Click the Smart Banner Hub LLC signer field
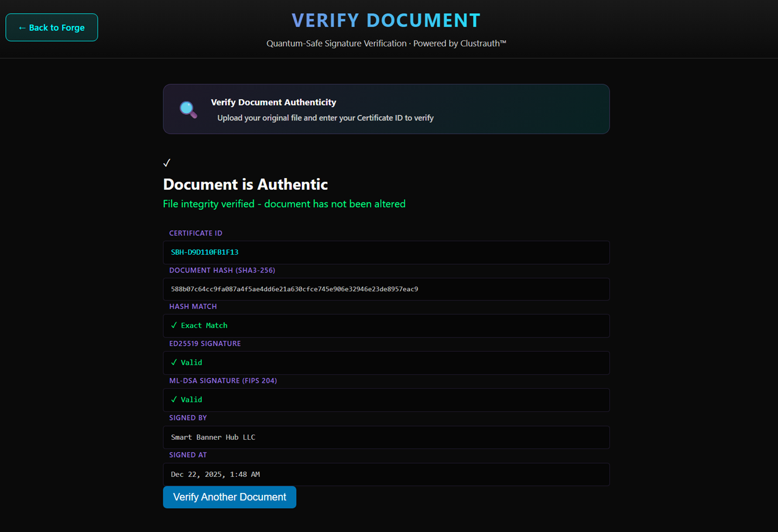The width and height of the screenshot is (778, 532). pos(213,437)
